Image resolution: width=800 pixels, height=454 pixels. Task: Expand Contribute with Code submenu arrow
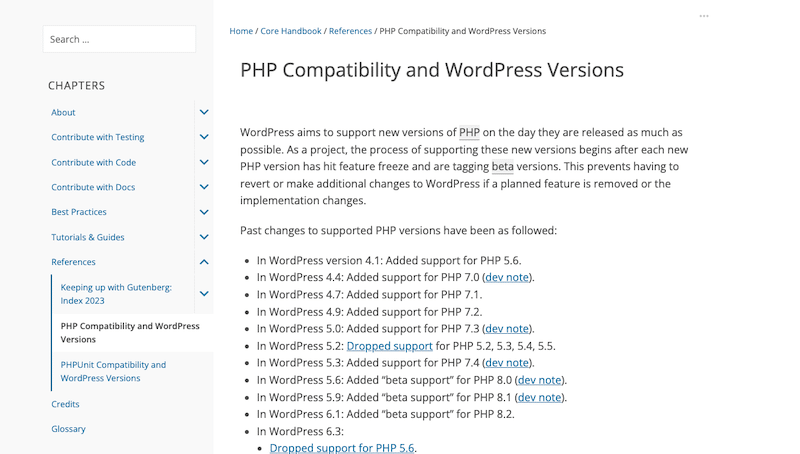(x=204, y=162)
